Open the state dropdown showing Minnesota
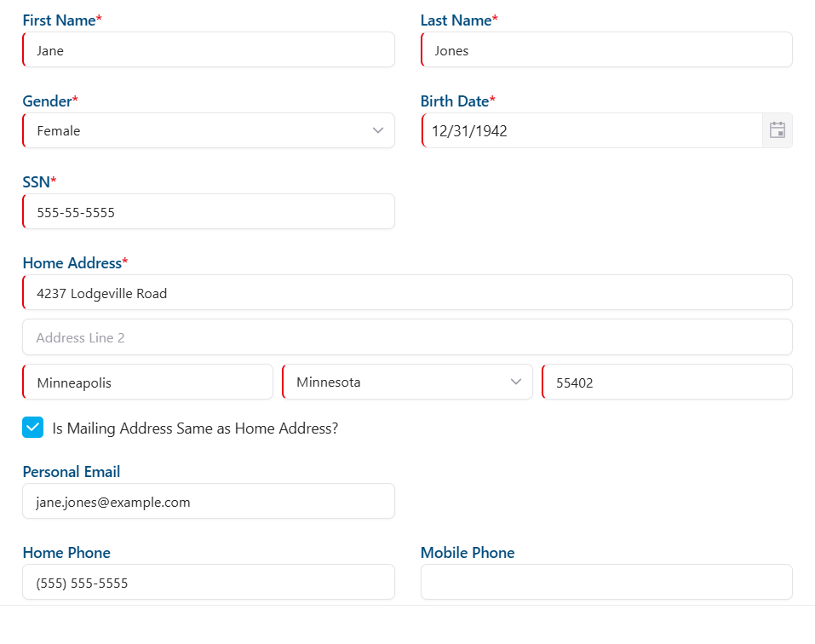 407,382
